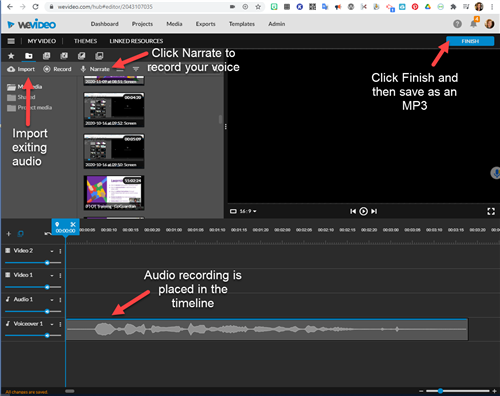
Task: Expand the Video 1 track dropdown
Action: [x=52, y=276]
